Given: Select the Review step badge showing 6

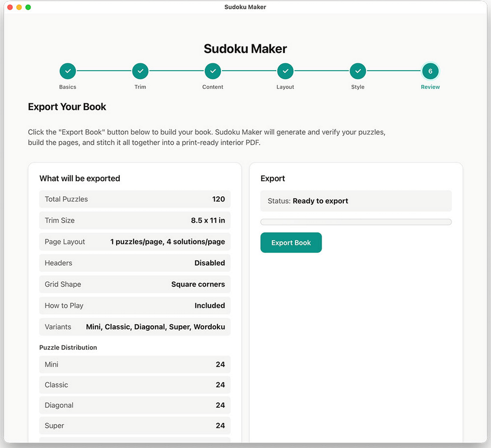Looking at the screenshot, I should pyautogui.click(x=430, y=71).
